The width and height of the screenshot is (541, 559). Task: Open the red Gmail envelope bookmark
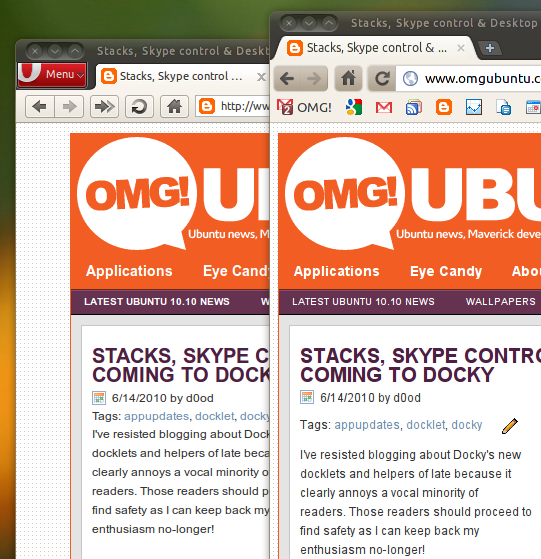[x=384, y=107]
